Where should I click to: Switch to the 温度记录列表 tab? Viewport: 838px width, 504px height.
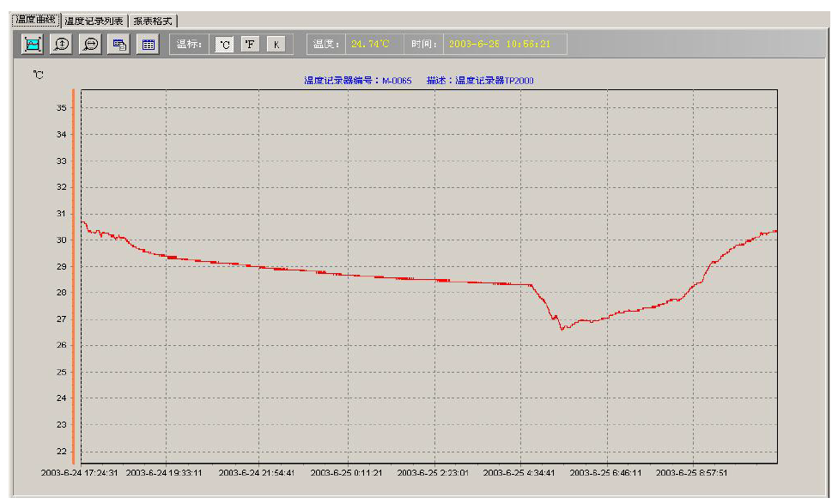94,21
